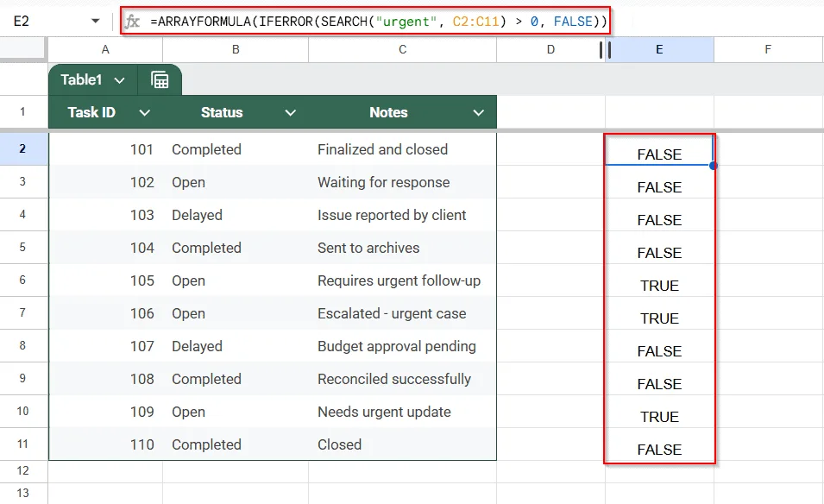The width and height of the screenshot is (824, 504).
Task: Select 'Reconciled successfully' cell
Action: click(403, 379)
